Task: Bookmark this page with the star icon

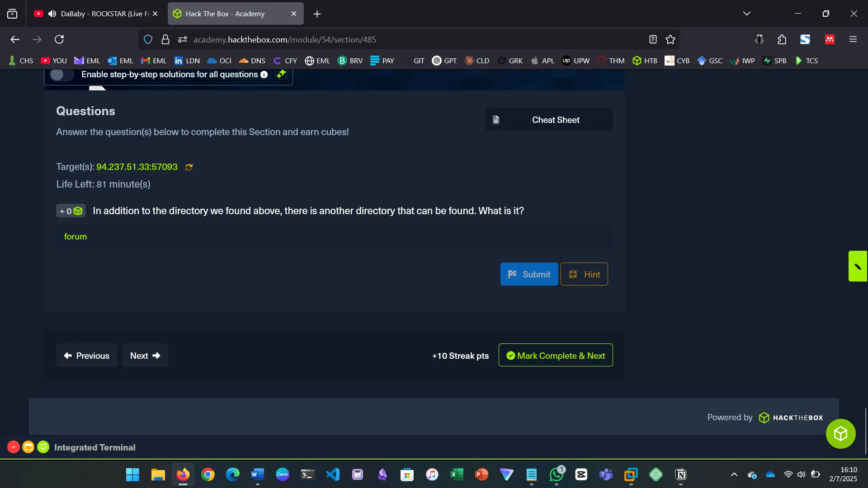Action: [x=670, y=39]
